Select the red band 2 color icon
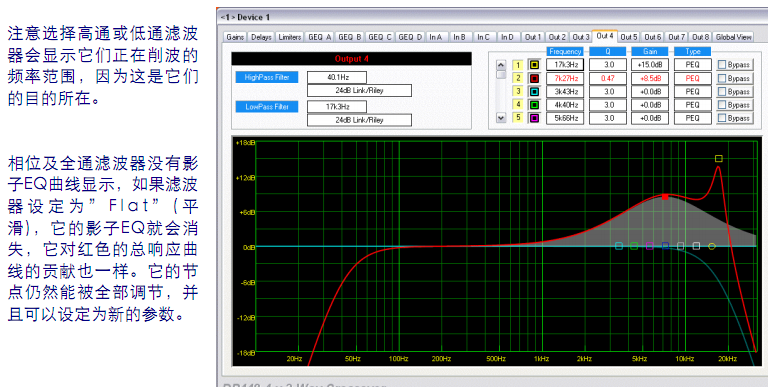 click(x=534, y=78)
